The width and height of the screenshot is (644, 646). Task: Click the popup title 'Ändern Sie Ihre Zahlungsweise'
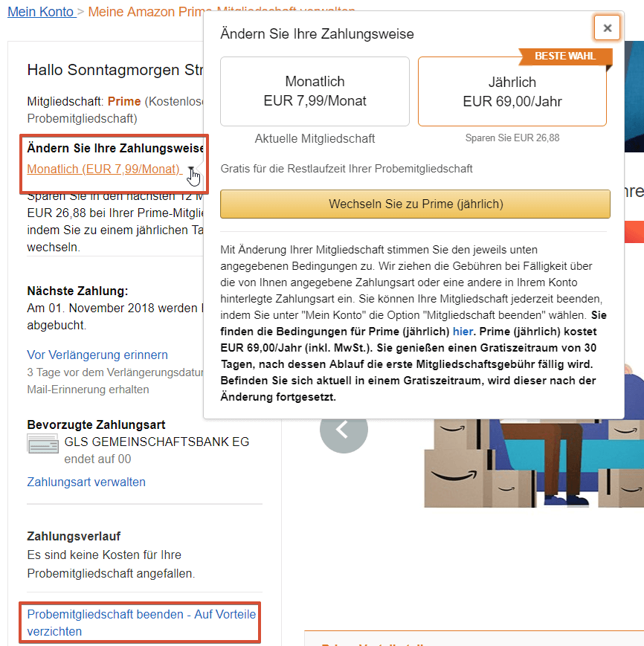point(317,33)
